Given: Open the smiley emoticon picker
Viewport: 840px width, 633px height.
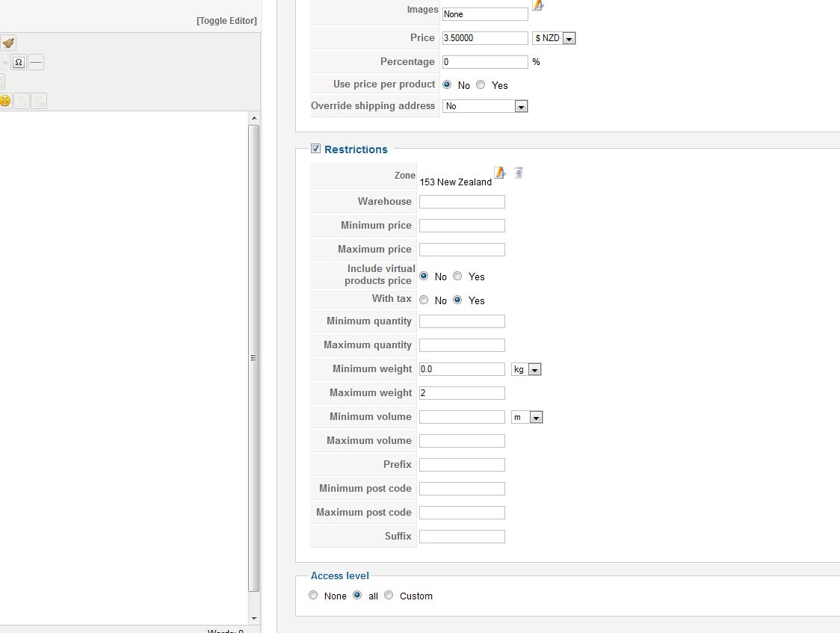Looking at the screenshot, I should [x=5, y=101].
